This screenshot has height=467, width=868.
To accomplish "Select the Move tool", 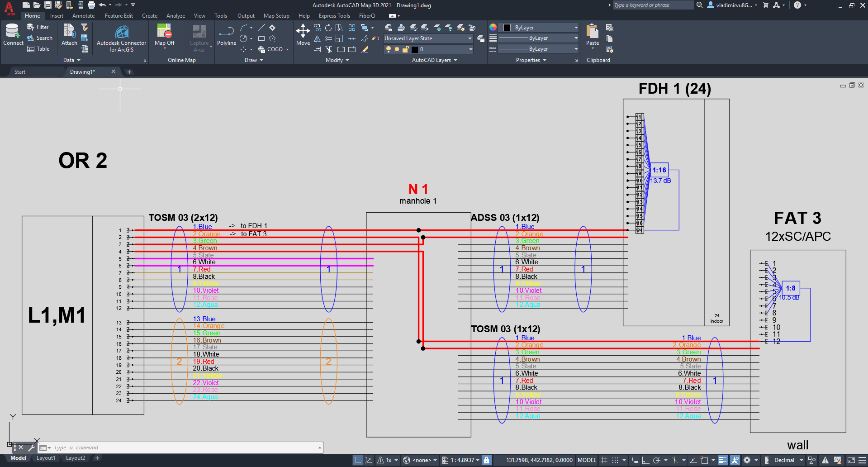I will [303, 34].
